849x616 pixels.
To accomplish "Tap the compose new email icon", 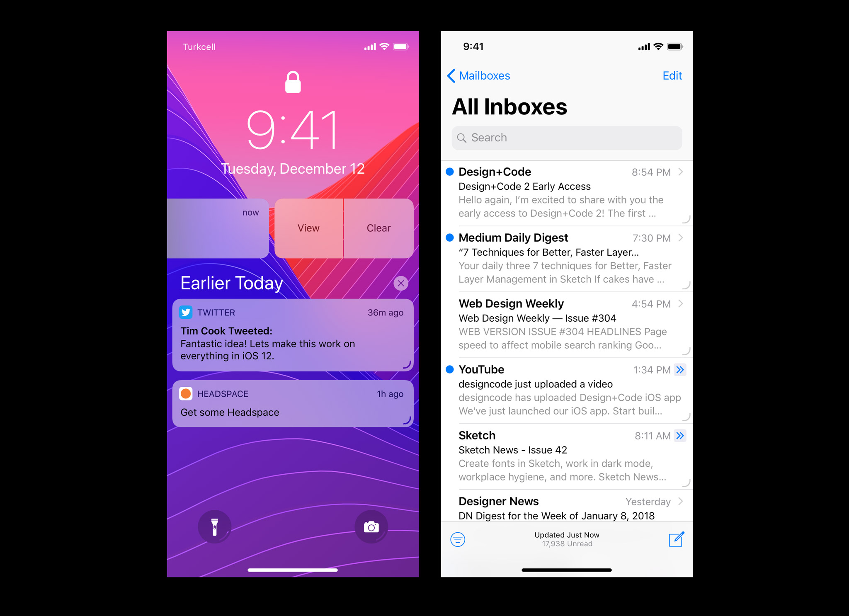I will click(x=676, y=540).
